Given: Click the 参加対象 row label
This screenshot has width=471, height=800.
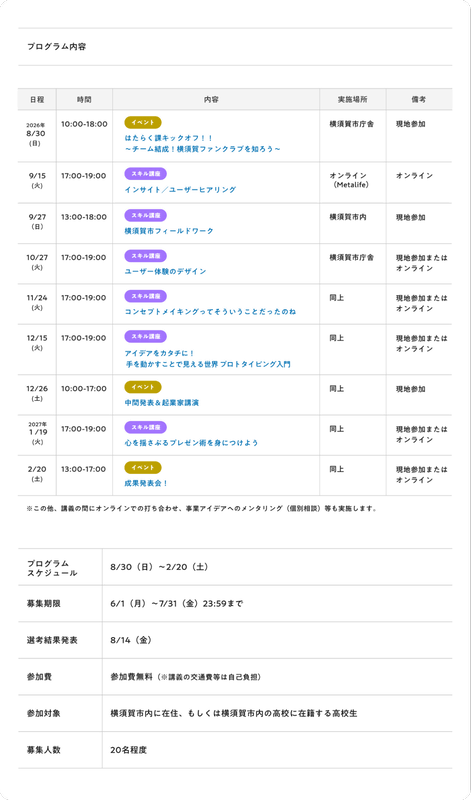Looking at the screenshot, I should pyautogui.click(x=44, y=714).
